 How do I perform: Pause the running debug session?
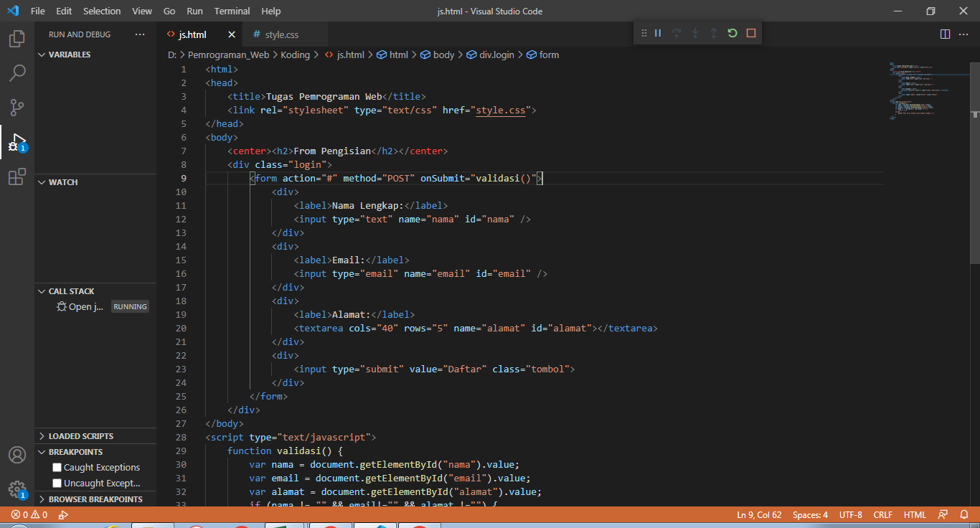coord(656,32)
